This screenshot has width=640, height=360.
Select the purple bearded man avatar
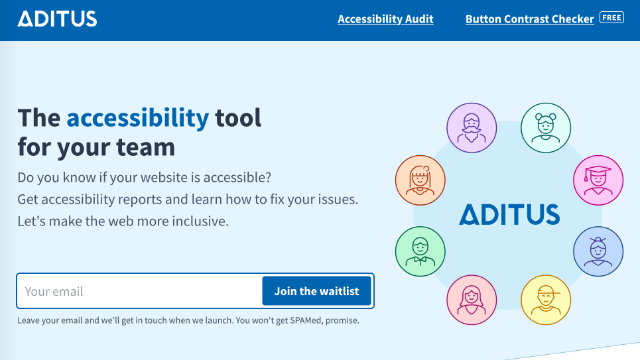coord(471,128)
